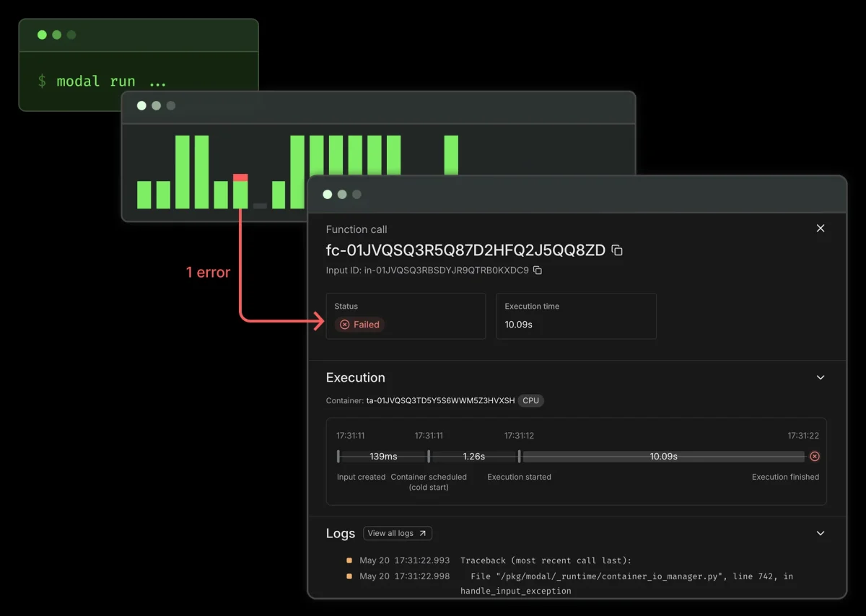Click the Input created label

click(361, 477)
